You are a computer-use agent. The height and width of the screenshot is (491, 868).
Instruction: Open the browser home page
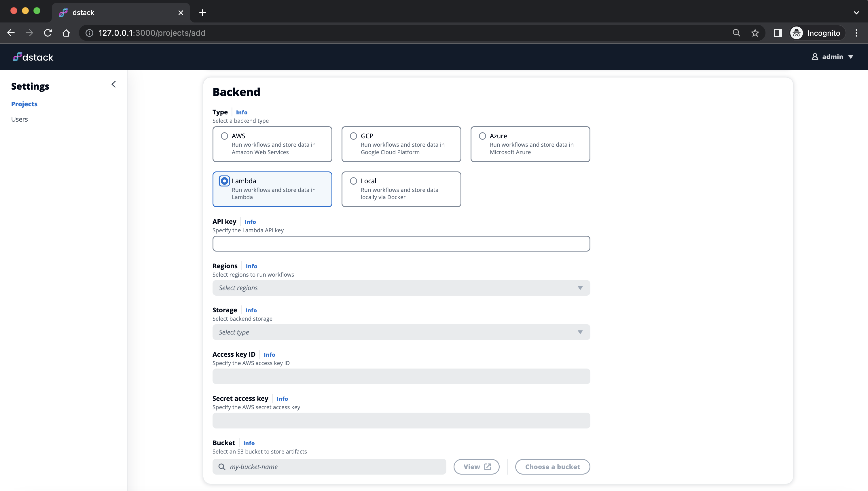tap(66, 33)
